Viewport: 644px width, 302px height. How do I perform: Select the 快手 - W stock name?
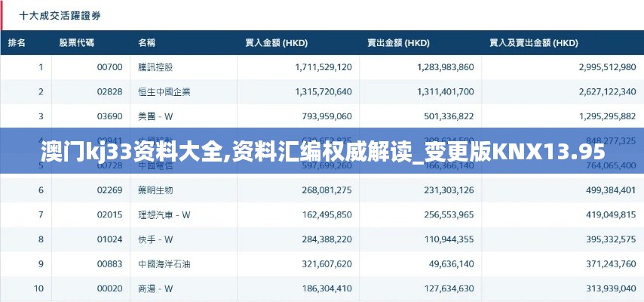click(x=155, y=239)
